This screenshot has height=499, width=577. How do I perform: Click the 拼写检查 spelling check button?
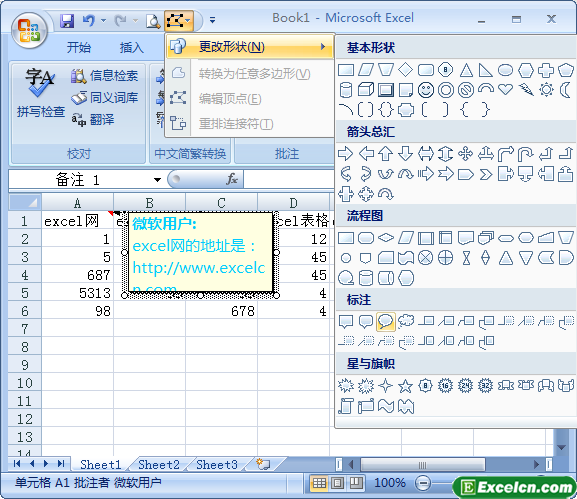point(40,93)
